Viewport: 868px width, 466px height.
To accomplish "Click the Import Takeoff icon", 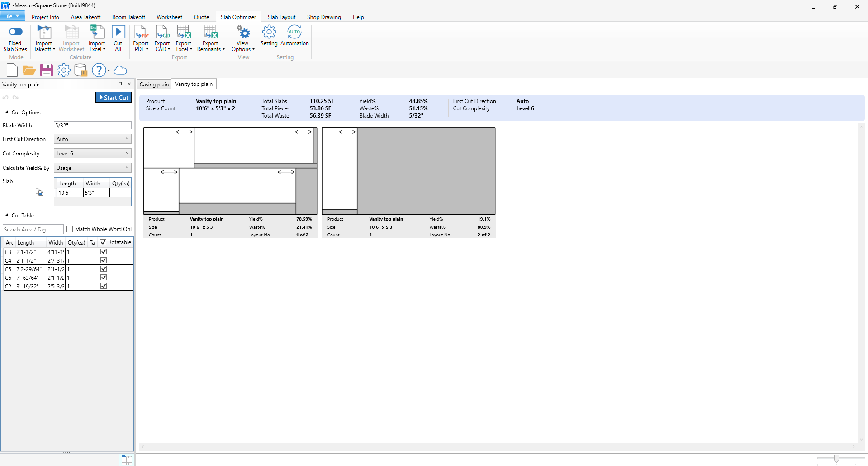I will [x=44, y=33].
